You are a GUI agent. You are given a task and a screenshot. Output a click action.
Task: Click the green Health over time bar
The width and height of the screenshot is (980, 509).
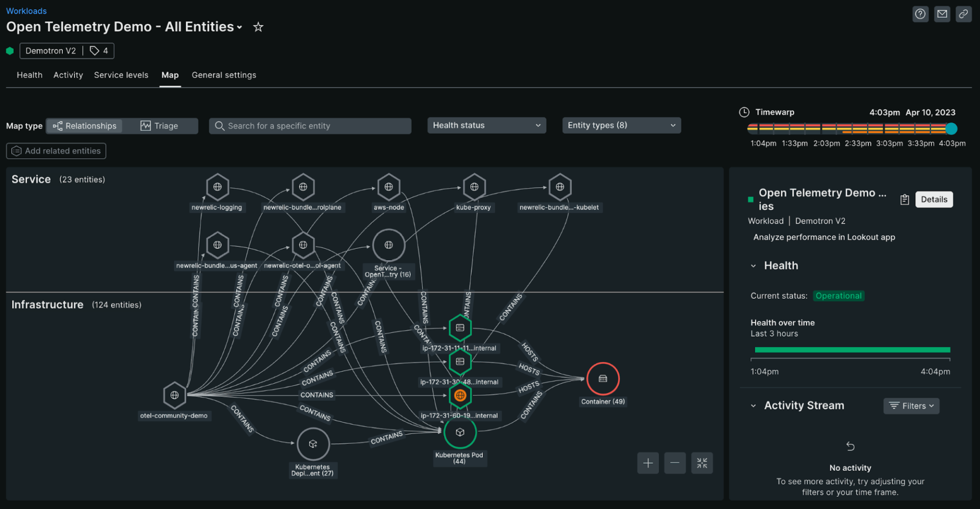[x=852, y=350]
